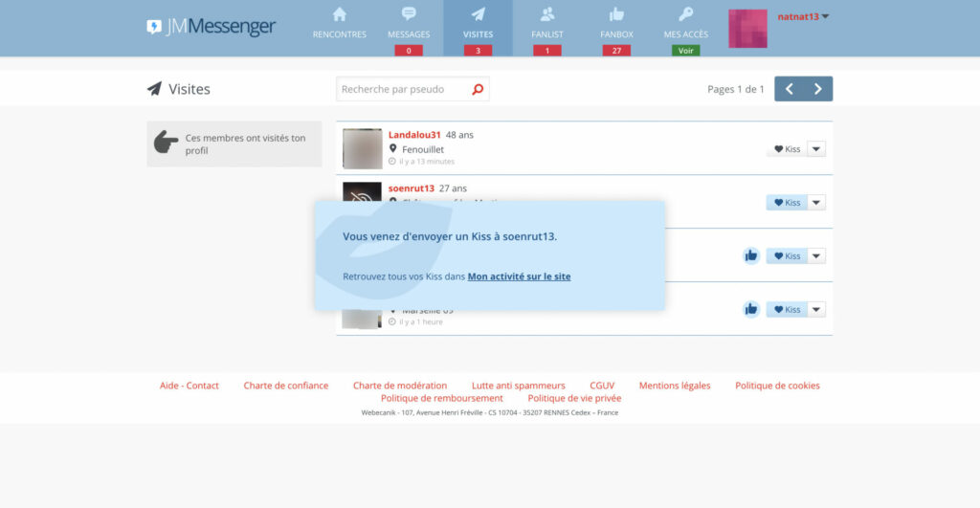Click the search magnifier icon

click(x=478, y=89)
